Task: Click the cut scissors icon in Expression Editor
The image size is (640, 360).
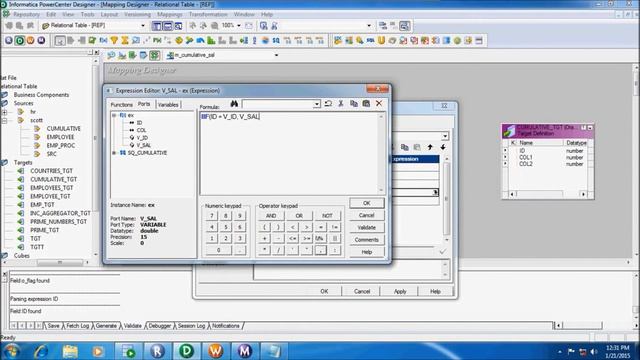Action: point(341,104)
